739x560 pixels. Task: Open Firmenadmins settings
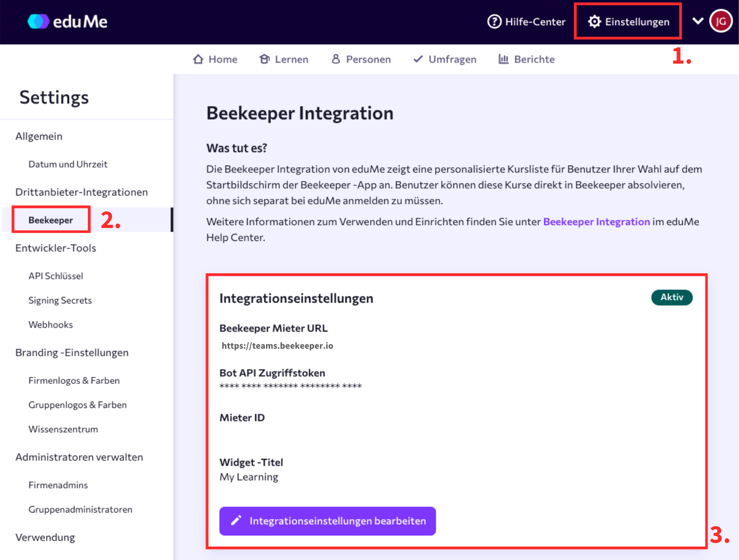click(x=58, y=485)
